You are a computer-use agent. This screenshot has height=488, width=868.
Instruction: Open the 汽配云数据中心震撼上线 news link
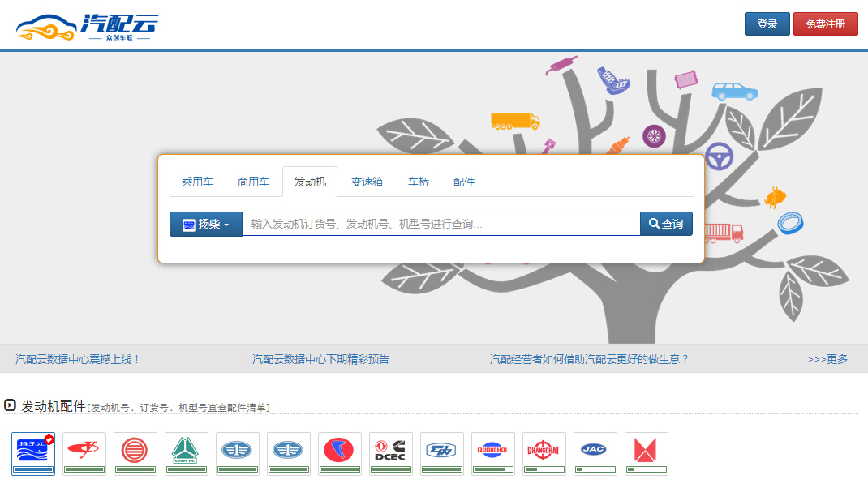[x=78, y=359]
